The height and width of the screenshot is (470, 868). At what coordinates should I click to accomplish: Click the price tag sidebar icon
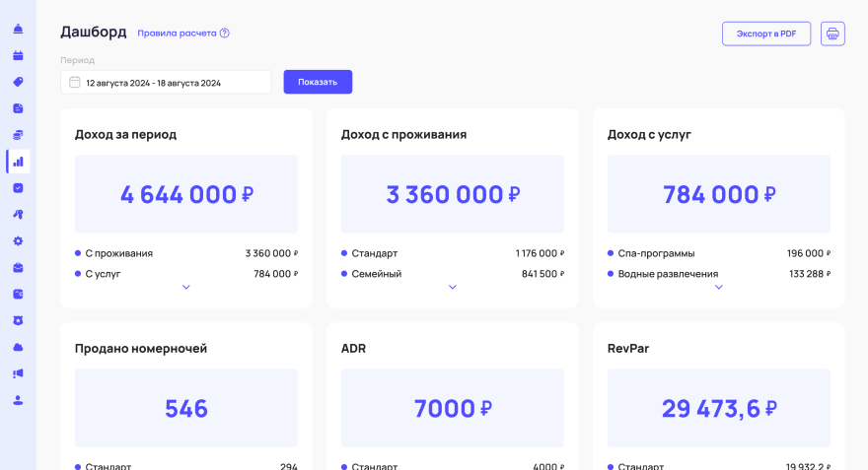pos(18,82)
